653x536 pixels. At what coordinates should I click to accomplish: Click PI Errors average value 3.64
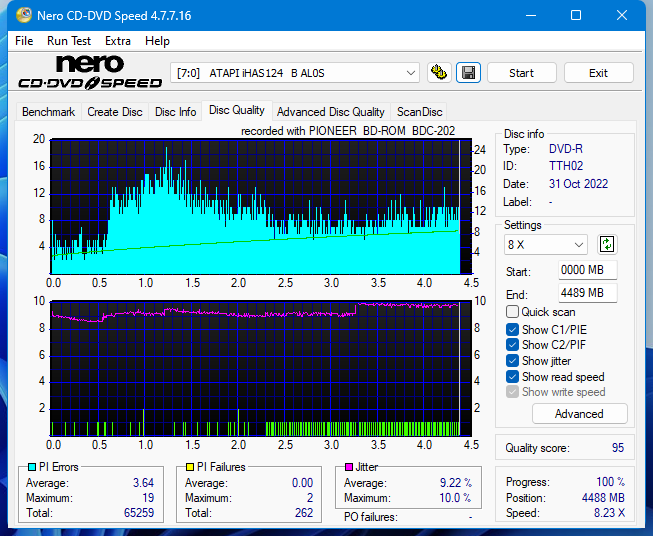[x=143, y=483]
